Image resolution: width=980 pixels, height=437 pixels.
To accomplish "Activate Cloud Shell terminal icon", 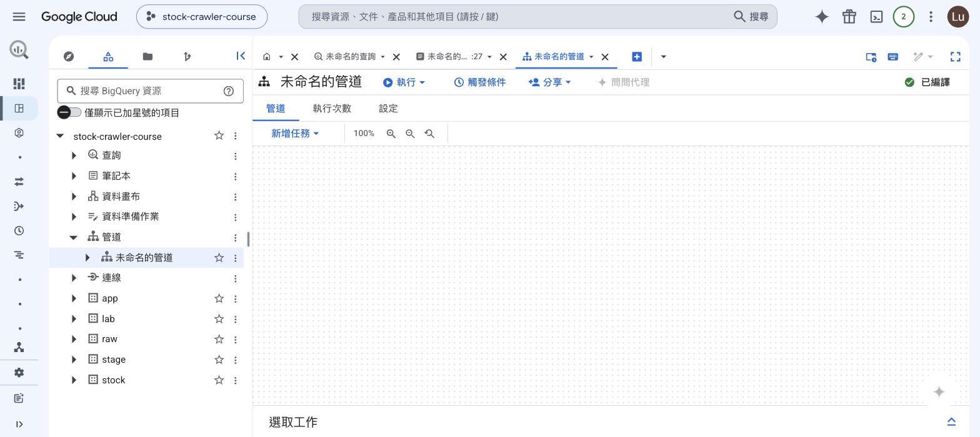I will (x=876, y=17).
